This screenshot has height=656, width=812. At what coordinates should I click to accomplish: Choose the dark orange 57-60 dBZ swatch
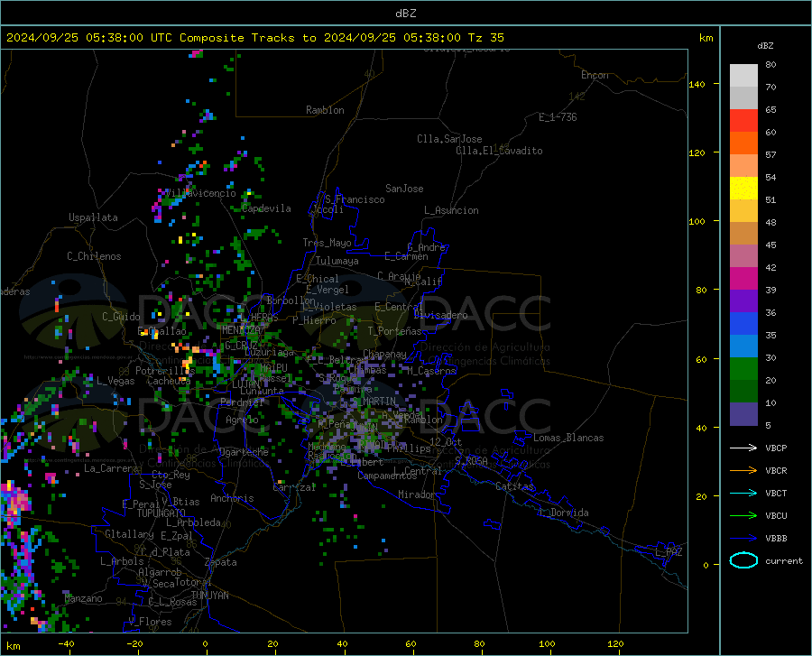(743, 143)
